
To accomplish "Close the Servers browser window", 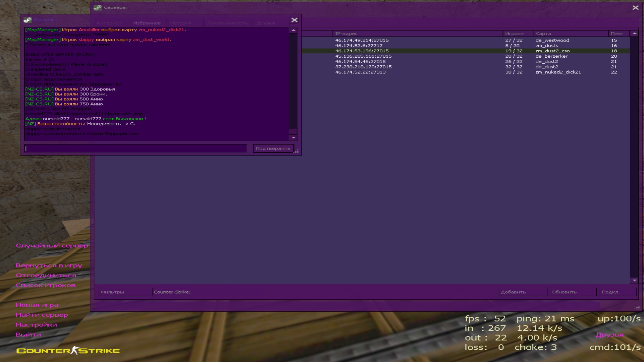I will (635, 7).
